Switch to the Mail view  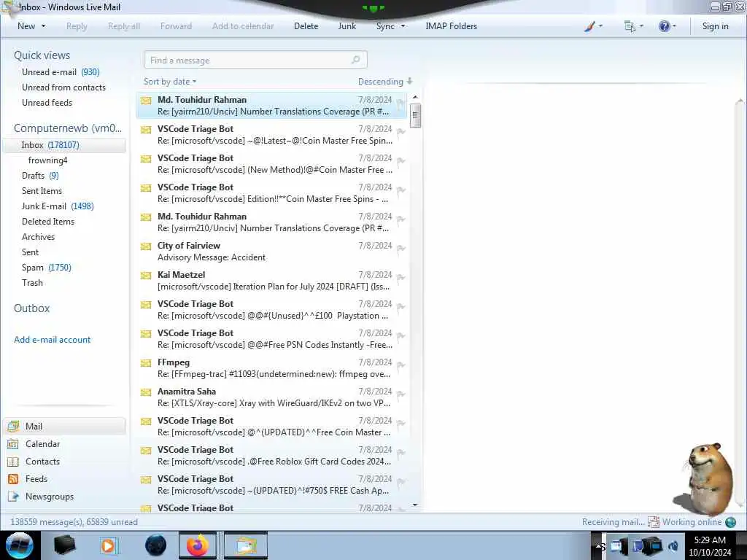point(65,426)
